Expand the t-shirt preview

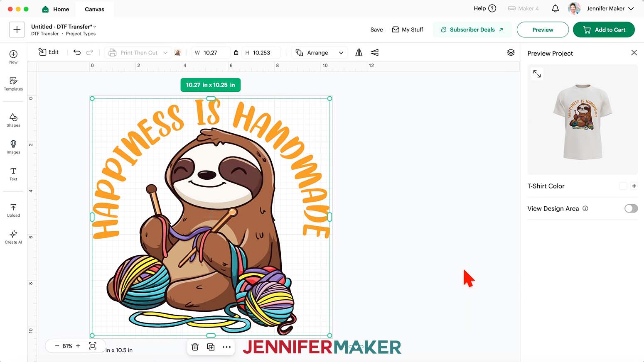537,74
